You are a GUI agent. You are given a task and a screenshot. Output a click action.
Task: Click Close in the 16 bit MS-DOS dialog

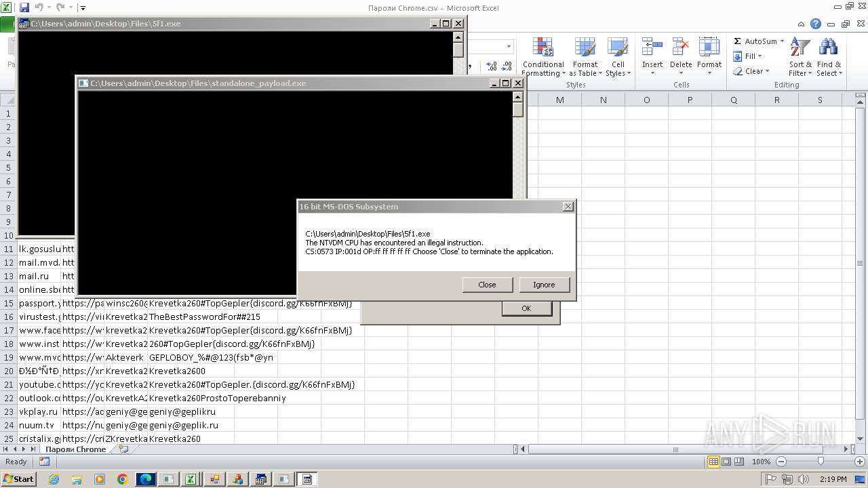point(487,285)
